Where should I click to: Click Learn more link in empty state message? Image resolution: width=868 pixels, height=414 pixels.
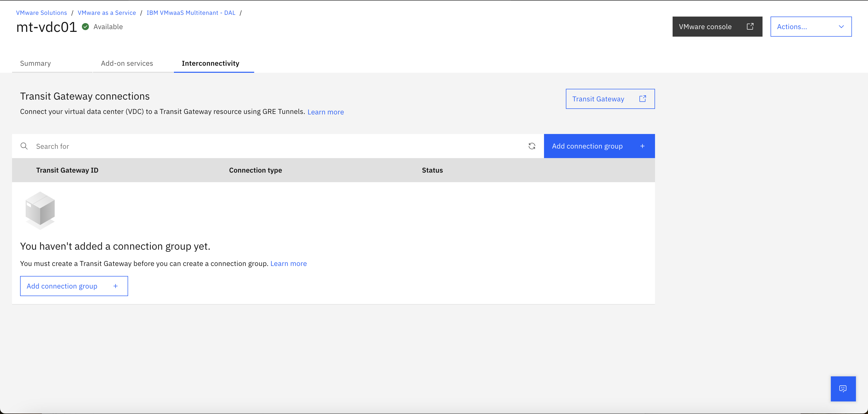coord(288,263)
